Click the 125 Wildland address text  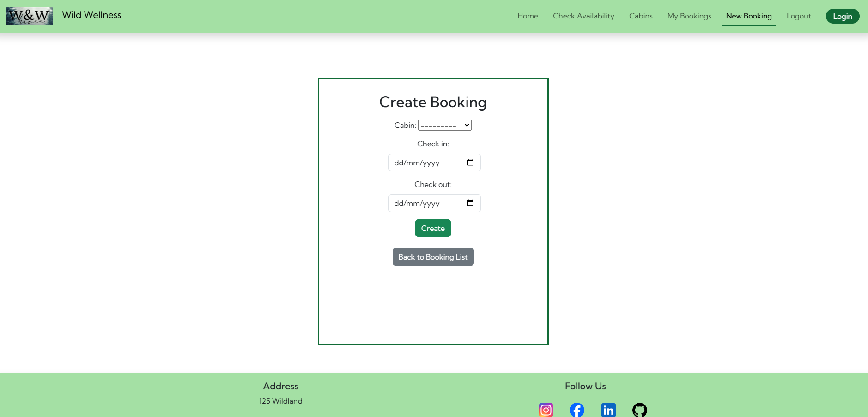pos(280,401)
